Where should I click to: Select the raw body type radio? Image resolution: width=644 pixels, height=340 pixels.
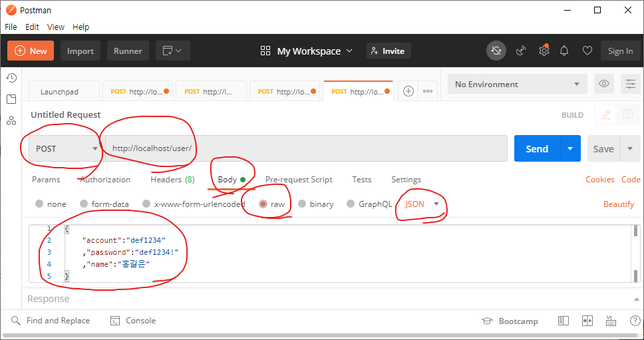263,204
